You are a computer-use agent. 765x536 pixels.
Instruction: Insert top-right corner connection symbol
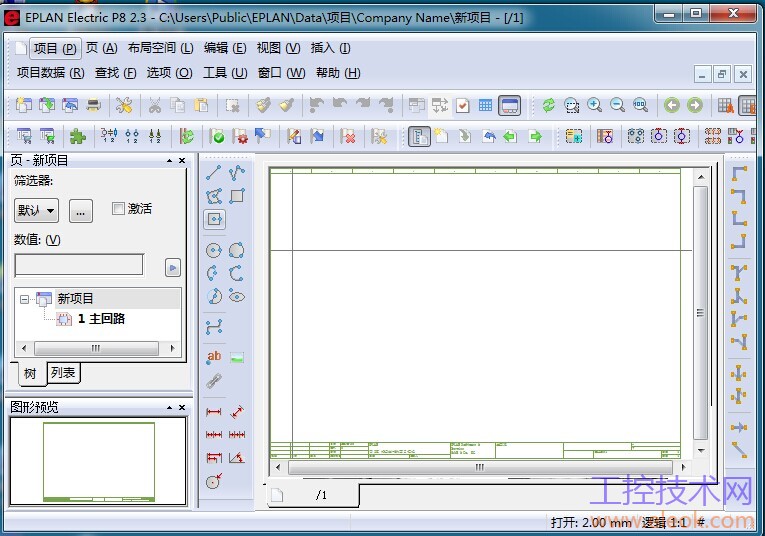tap(739, 197)
